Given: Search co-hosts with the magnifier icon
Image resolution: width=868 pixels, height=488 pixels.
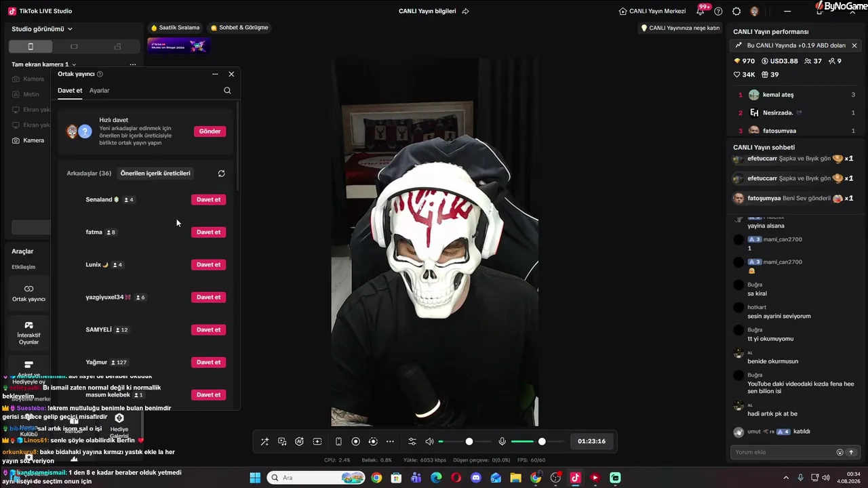Looking at the screenshot, I should (x=227, y=90).
